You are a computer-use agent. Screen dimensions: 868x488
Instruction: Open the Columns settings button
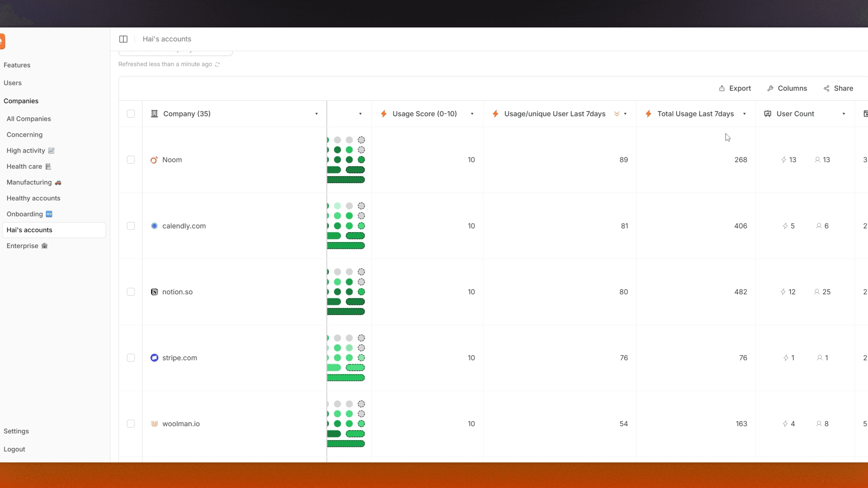click(787, 88)
